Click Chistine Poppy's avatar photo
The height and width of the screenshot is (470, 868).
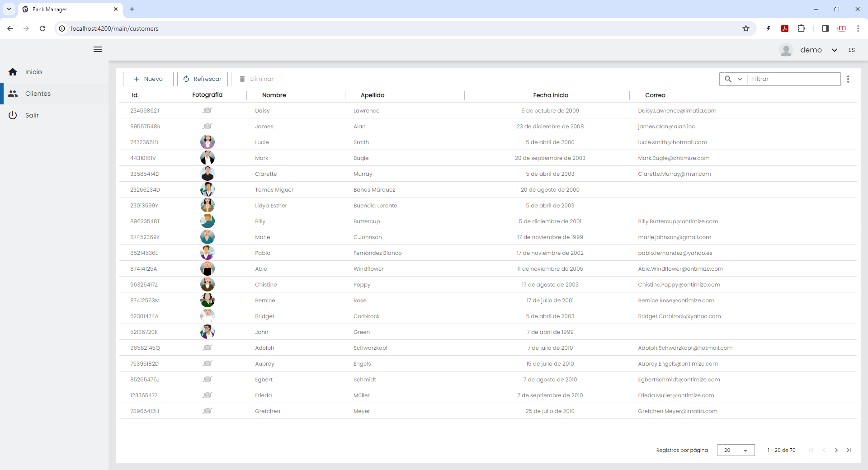[x=208, y=284]
